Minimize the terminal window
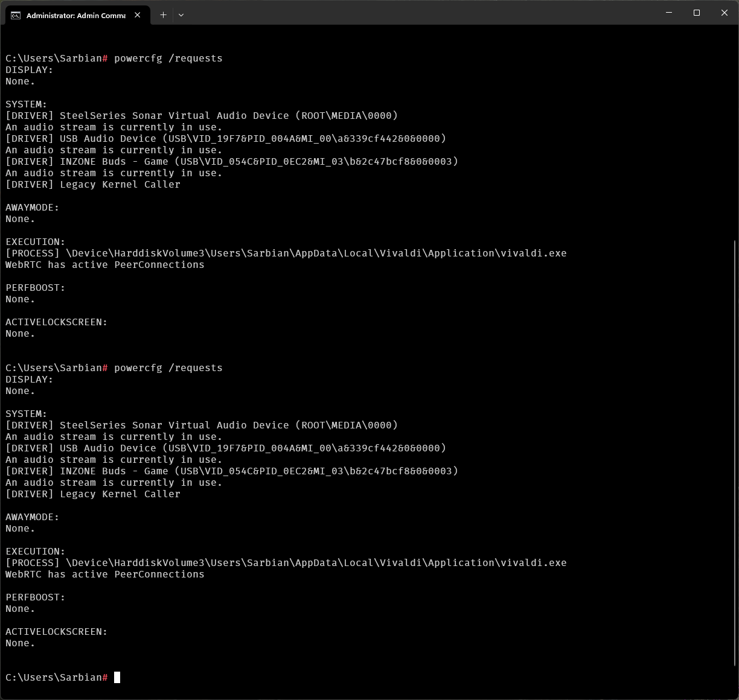This screenshot has width=739, height=700. pos(669,13)
